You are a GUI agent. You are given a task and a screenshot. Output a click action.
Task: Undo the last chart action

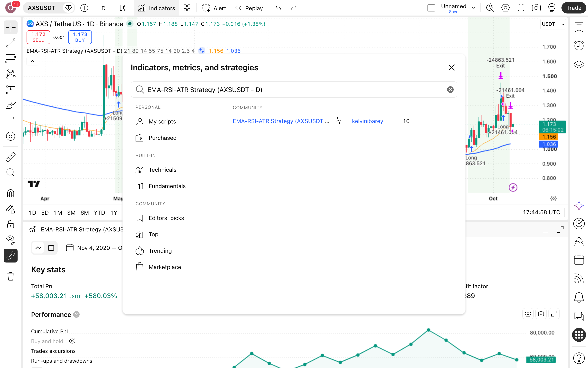tap(278, 8)
